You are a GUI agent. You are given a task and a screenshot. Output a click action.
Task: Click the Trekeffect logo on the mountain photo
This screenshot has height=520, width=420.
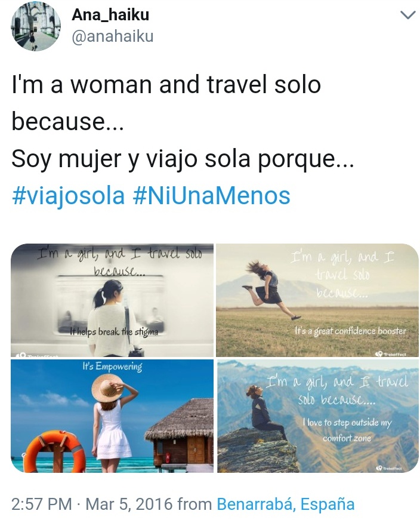point(389,468)
